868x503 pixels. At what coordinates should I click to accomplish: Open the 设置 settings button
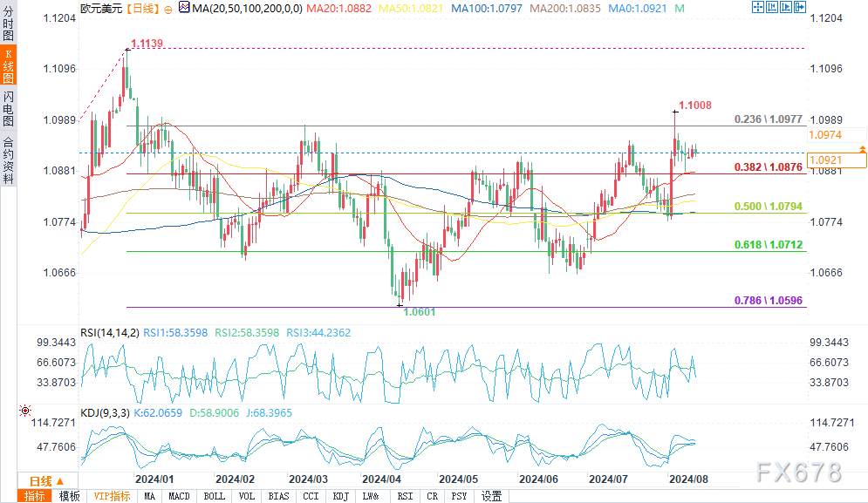492,496
